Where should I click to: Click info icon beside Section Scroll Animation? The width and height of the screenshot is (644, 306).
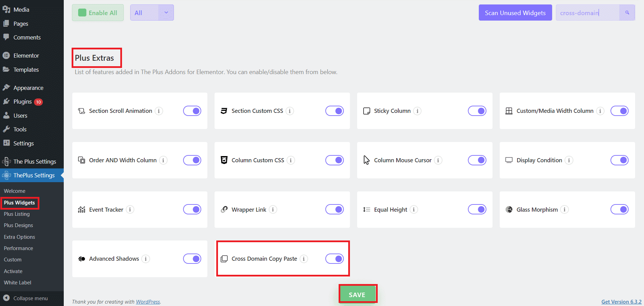tap(159, 111)
